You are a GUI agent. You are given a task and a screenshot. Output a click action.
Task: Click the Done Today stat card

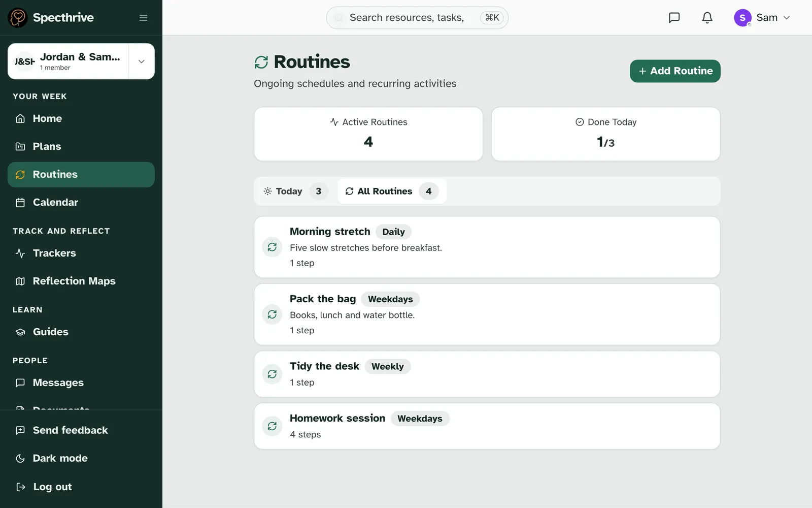point(605,134)
